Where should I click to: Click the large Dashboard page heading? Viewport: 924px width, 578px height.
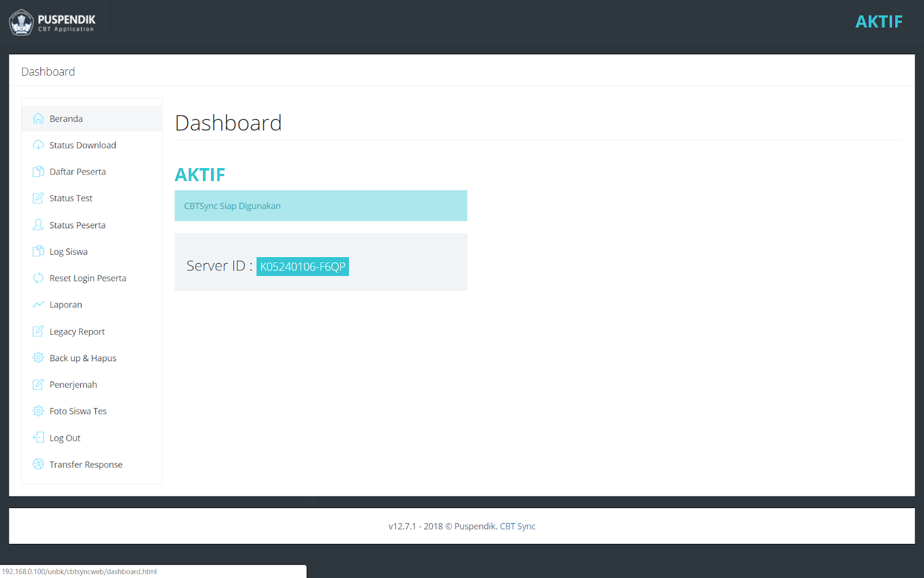pos(228,123)
